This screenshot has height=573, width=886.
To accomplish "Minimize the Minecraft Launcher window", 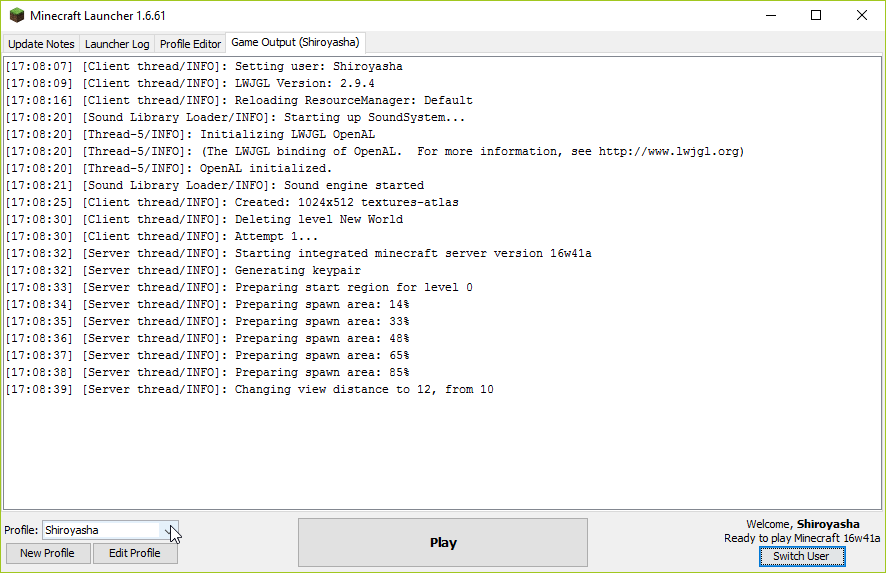I will (770, 16).
